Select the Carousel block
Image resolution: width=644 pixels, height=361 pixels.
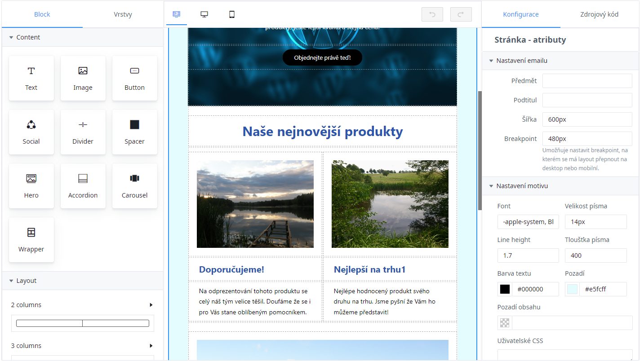coord(135,186)
